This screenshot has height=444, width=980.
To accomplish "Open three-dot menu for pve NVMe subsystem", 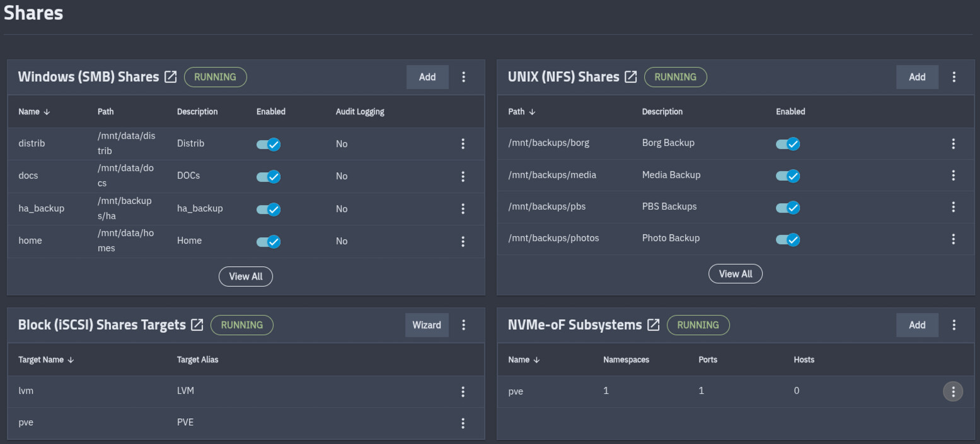I will pyautogui.click(x=952, y=391).
